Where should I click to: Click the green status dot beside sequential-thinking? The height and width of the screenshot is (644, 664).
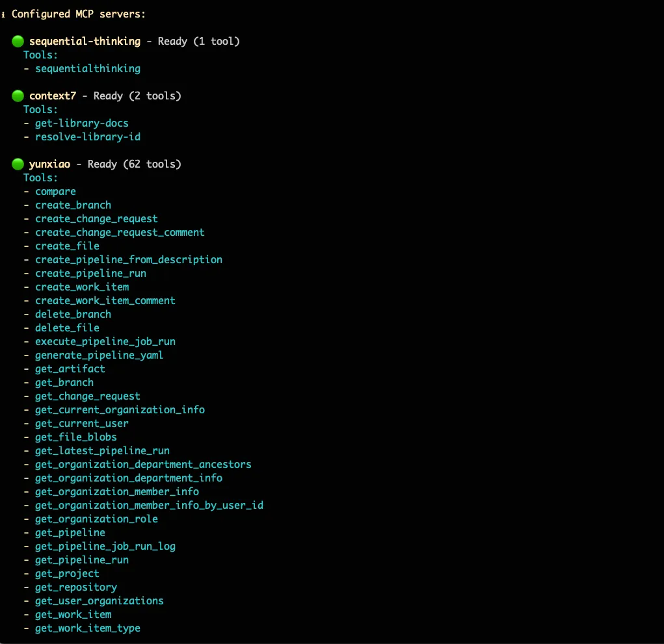(x=18, y=41)
